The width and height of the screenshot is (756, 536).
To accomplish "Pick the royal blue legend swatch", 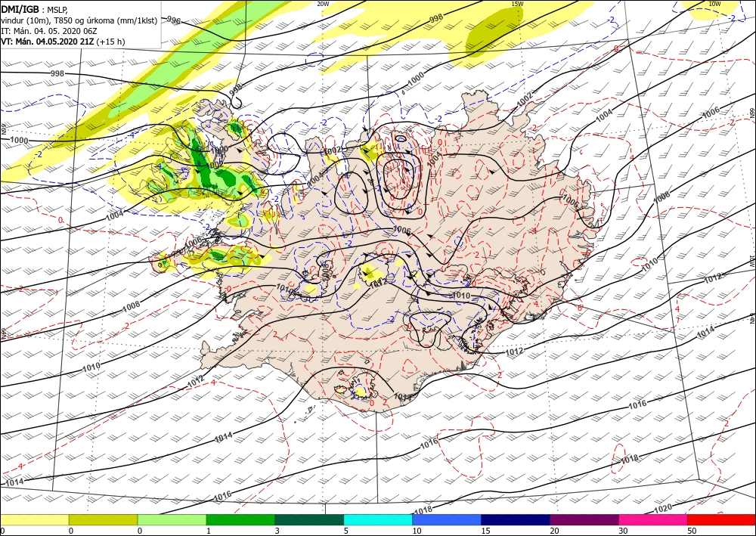I will 447,519.
